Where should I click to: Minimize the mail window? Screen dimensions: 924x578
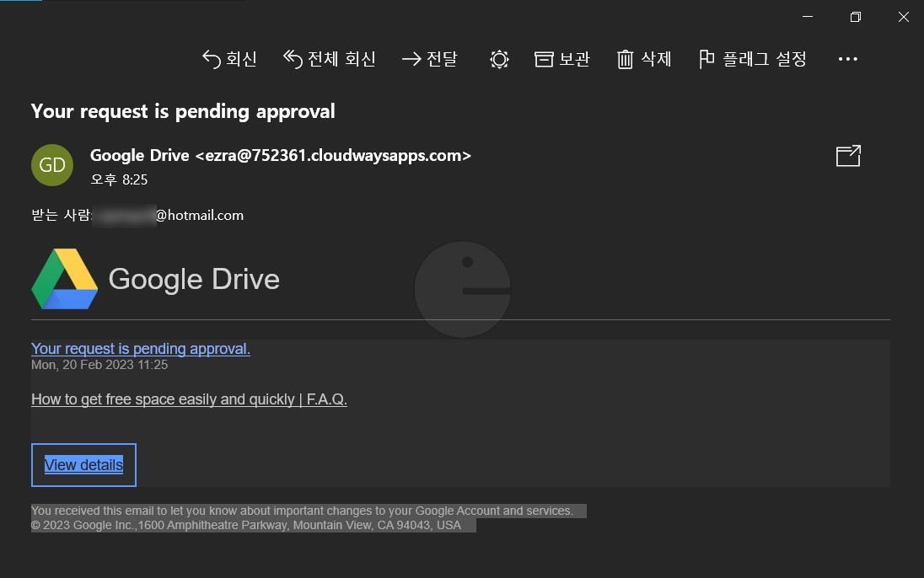(x=808, y=17)
